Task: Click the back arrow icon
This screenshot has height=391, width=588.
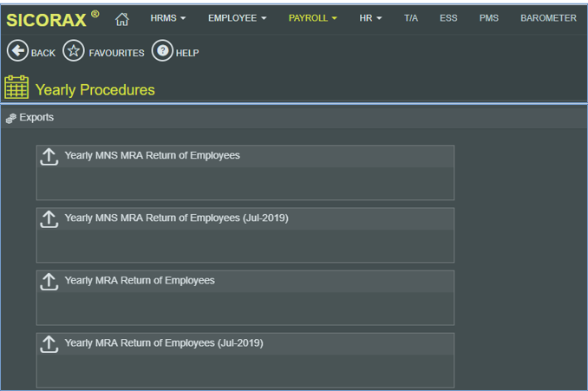Action: (x=17, y=52)
